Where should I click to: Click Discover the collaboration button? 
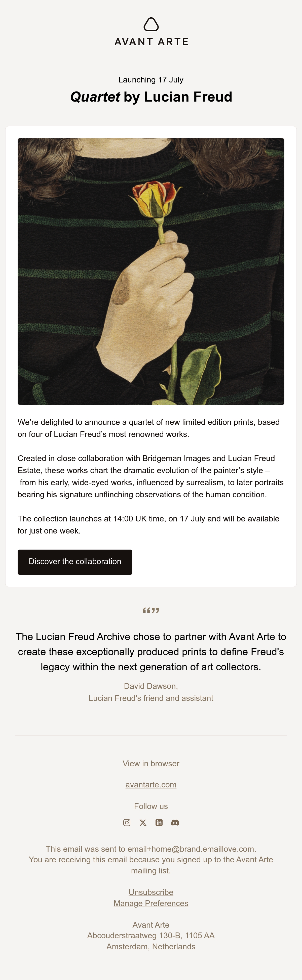(75, 562)
